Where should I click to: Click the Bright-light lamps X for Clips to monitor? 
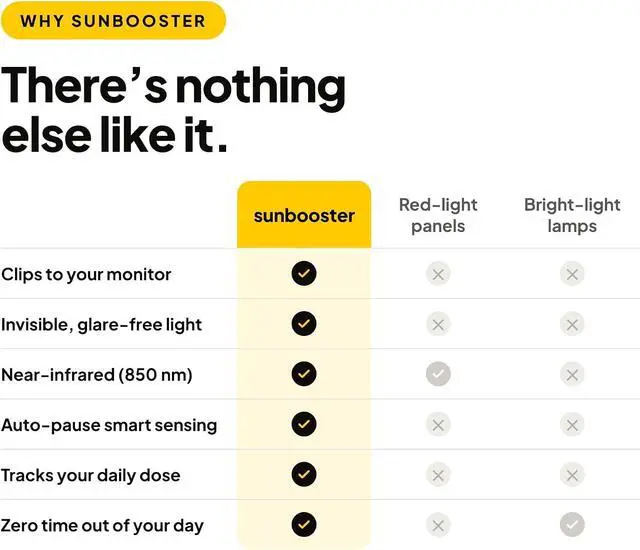[572, 274]
